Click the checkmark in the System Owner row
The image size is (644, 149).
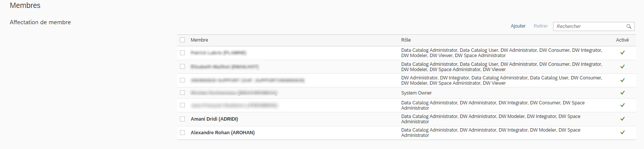[622, 93]
